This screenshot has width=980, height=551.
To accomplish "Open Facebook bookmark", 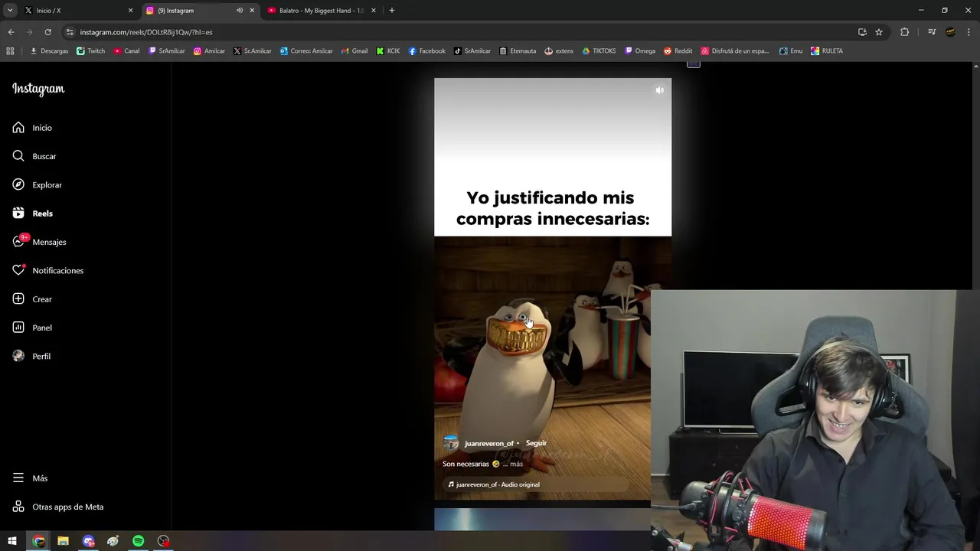I will click(426, 51).
